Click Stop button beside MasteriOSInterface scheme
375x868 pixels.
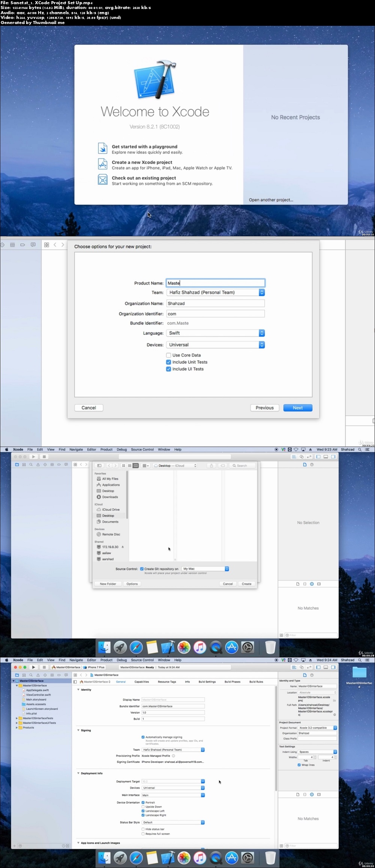(x=44, y=667)
